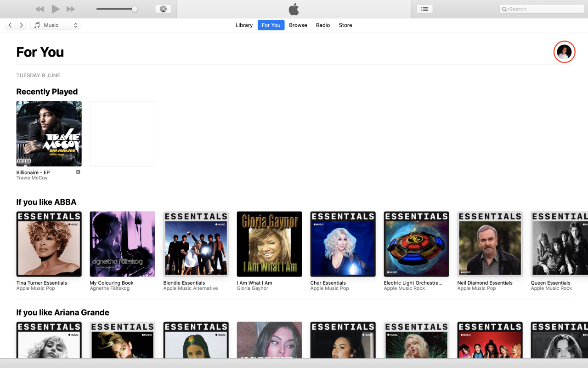
Task: Open Queen Essentials playlist cover
Action: tap(560, 244)
